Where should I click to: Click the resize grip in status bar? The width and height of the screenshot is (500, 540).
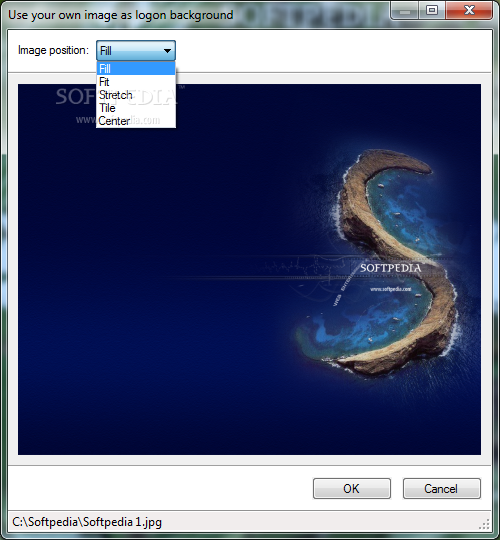(485, 524)
